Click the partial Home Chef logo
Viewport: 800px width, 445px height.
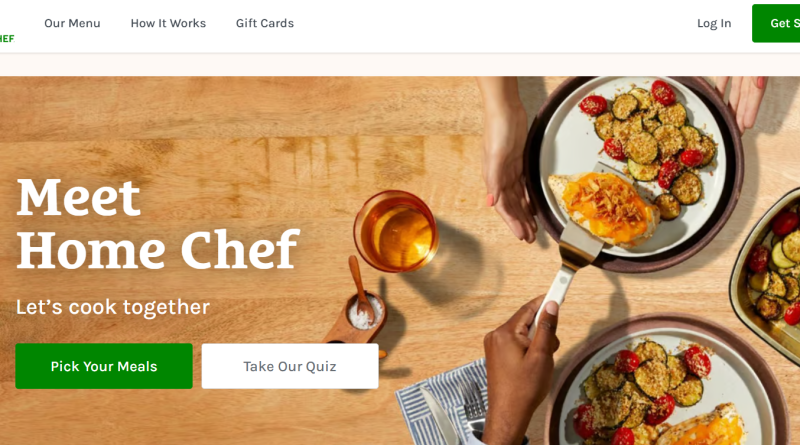7,38
